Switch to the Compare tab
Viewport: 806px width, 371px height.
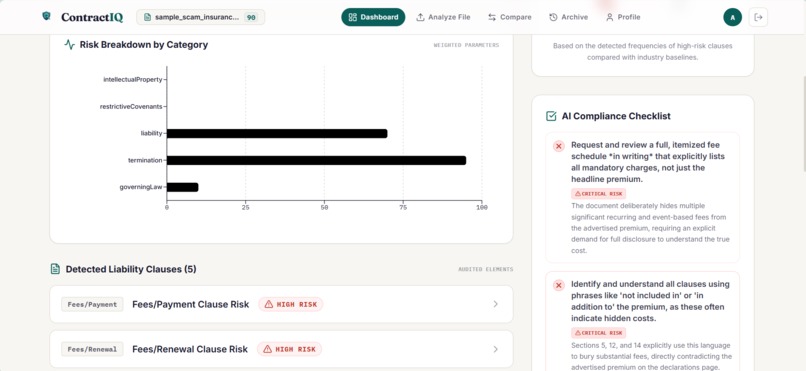pos(509,17)
